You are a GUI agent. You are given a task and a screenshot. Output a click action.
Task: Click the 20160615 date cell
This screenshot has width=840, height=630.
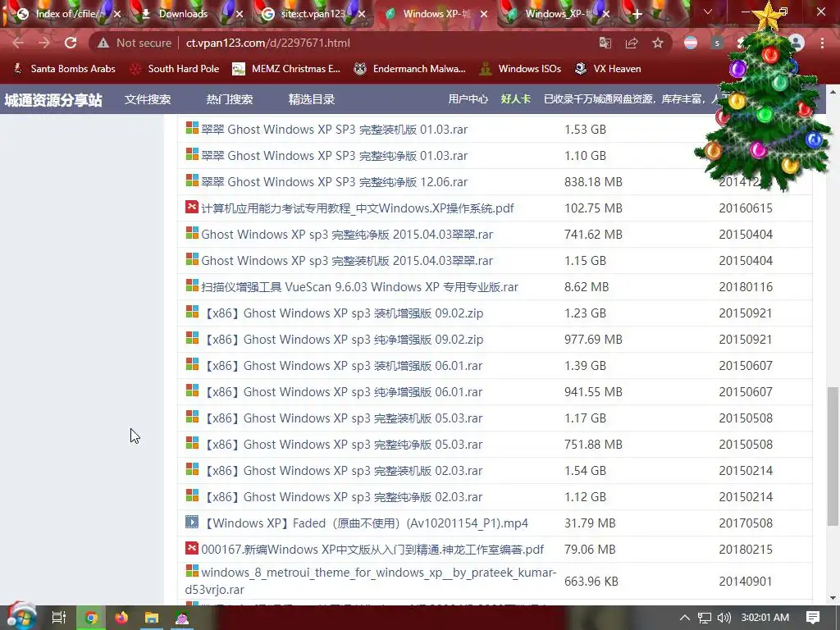(x=746, y=208)
